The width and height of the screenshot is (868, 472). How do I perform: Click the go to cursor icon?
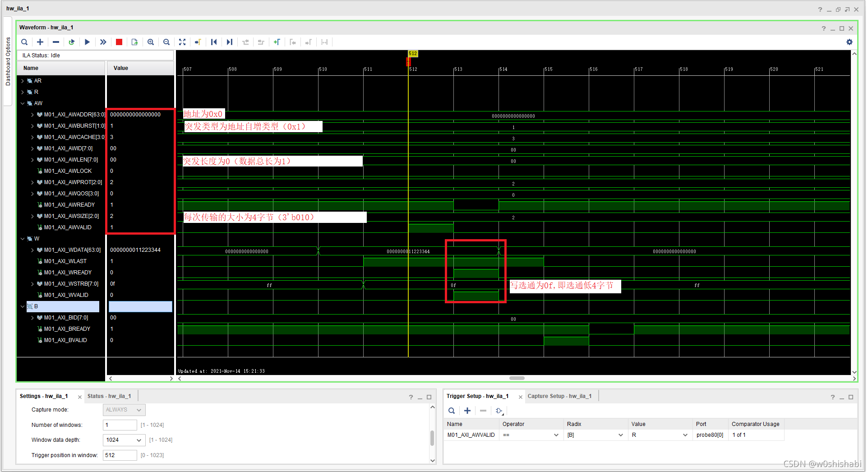[x=198, y=42]
